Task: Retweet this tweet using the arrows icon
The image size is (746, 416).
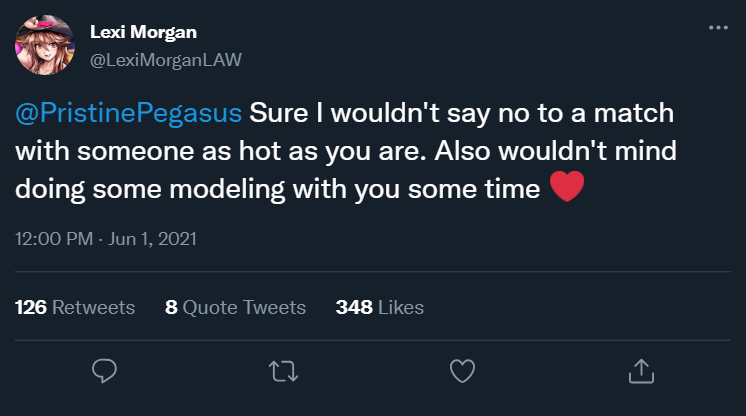Action: pos(283,371)
